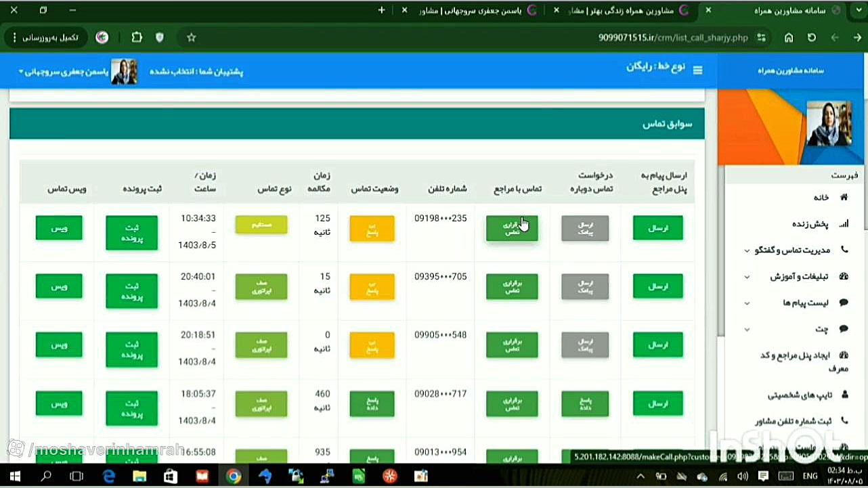Click ثبت پرونده for the 09198***235 row
Image resolution: width=868 pixels, height=488 pixels.
click(x=131, y=233)
